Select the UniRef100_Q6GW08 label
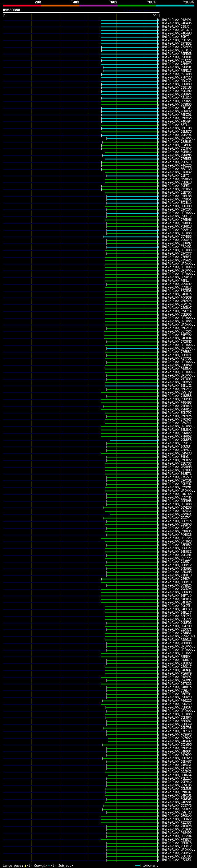The height and width of the screenshot is (868, 197). pos(176,84)
